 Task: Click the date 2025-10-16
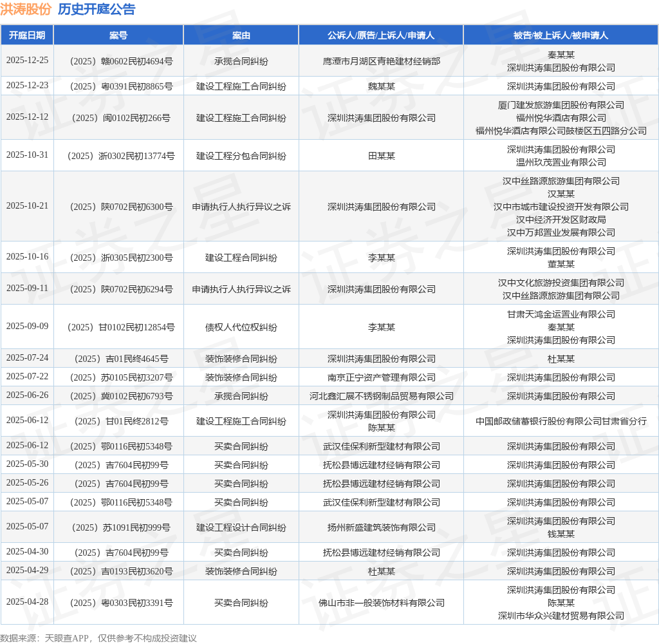[x=27, y=256]
